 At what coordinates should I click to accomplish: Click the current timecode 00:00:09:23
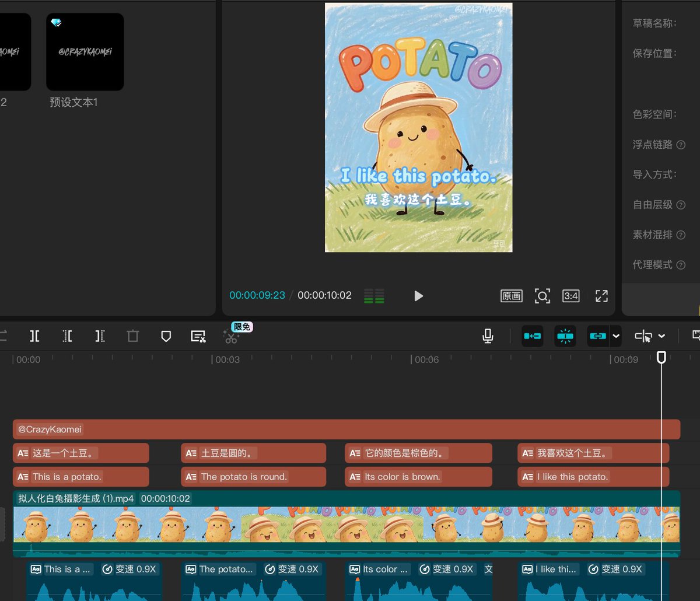[257, 295]
